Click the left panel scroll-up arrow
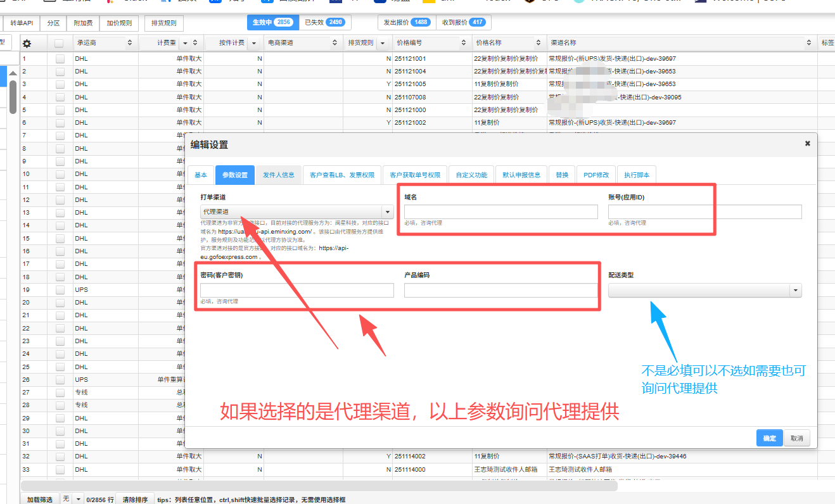 point(13,72)
